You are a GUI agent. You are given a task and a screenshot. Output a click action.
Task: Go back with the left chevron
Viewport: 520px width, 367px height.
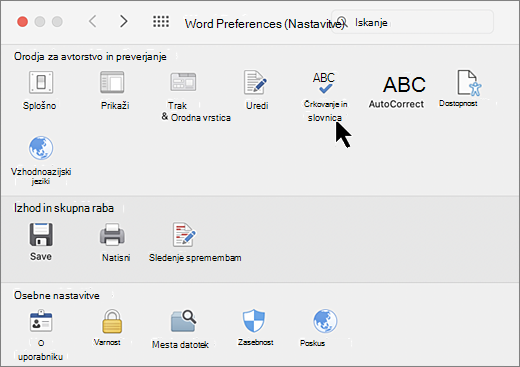93,22
